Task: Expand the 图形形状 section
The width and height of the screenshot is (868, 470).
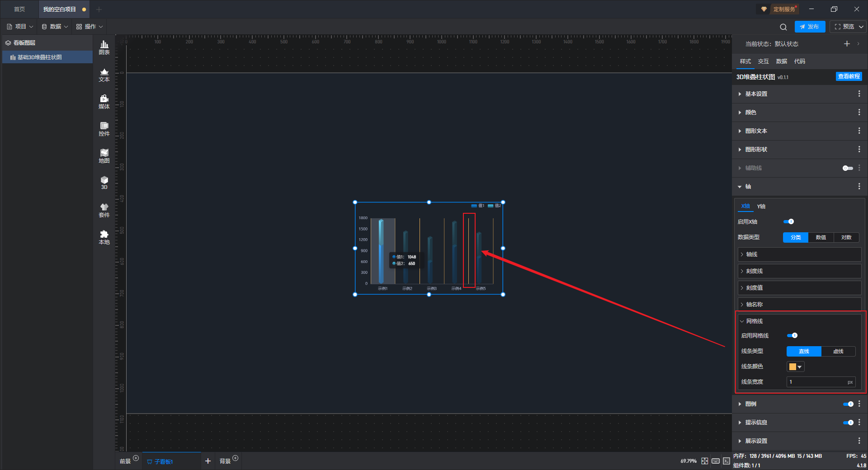Action: [740, 150]
